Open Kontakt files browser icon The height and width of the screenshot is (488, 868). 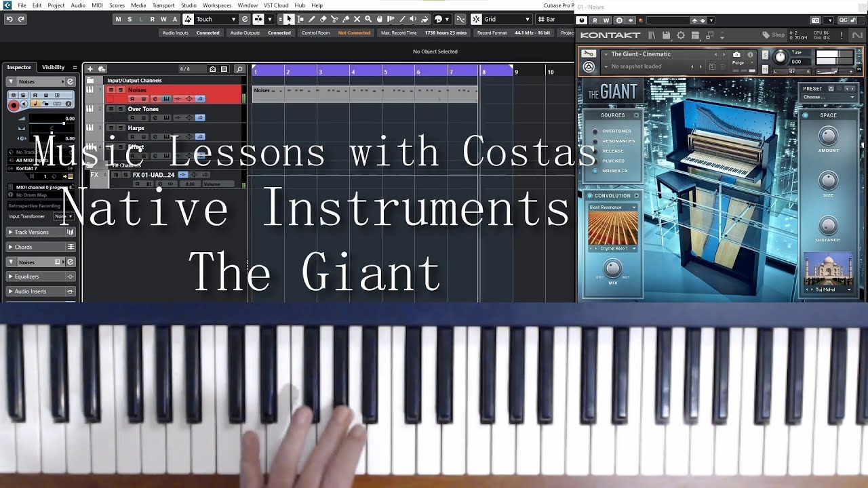652,35
